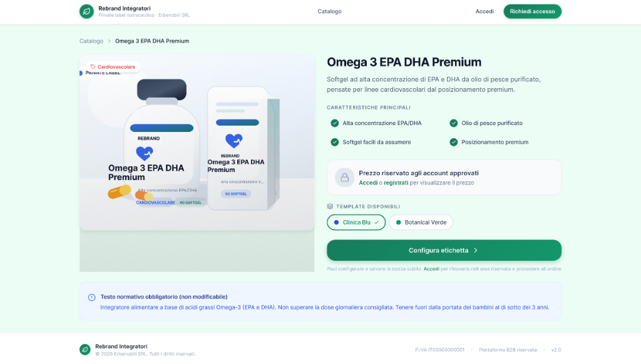Image resolution: width=641 pixels, height=364 pixels.
Task: Select the Botanical Verde template
Action: click(421, 222)
